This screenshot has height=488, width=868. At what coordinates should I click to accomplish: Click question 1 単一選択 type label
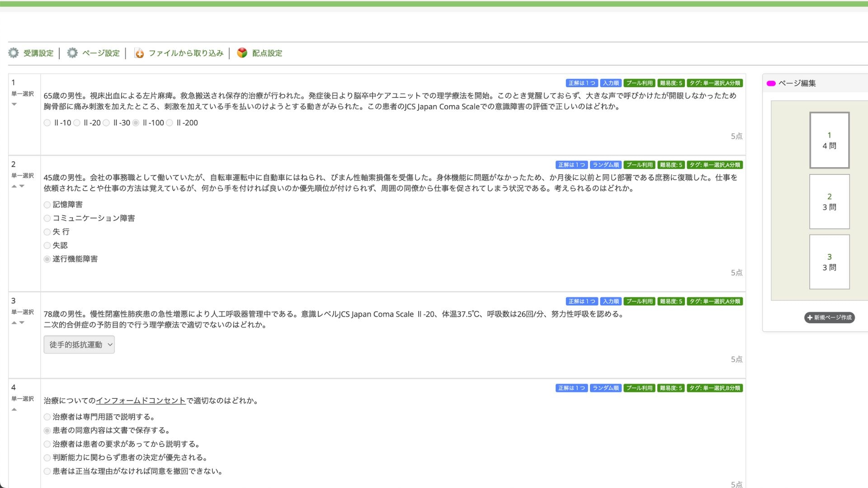click(23, 94)
